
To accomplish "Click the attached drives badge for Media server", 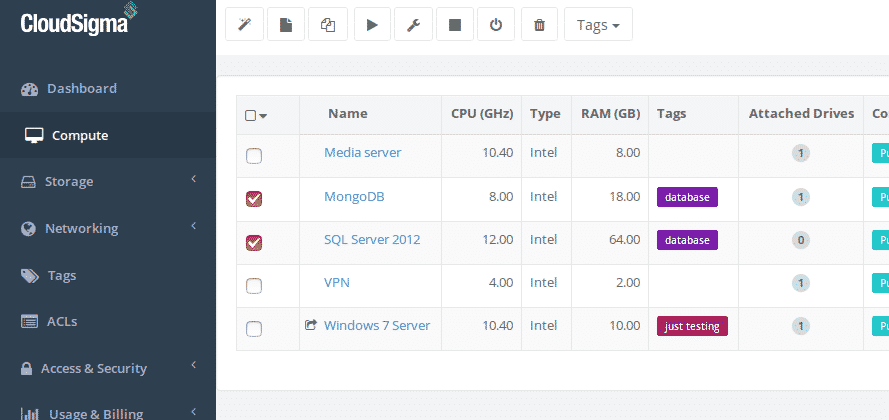I will (x=801, y=153).
